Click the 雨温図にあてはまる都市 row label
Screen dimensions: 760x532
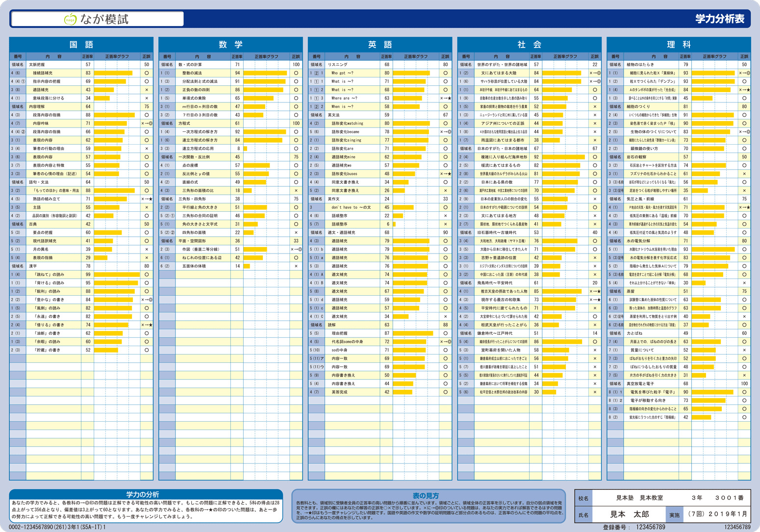click(x=503, y=140)
